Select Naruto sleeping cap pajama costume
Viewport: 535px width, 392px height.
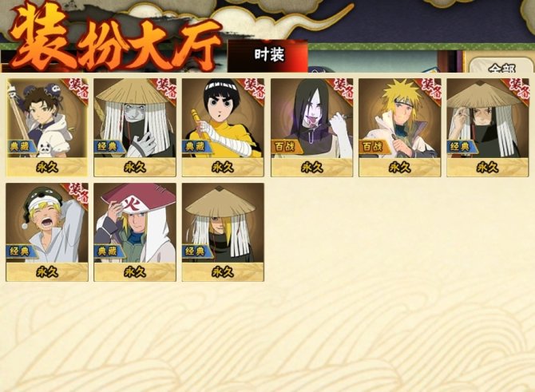(47, 232)
